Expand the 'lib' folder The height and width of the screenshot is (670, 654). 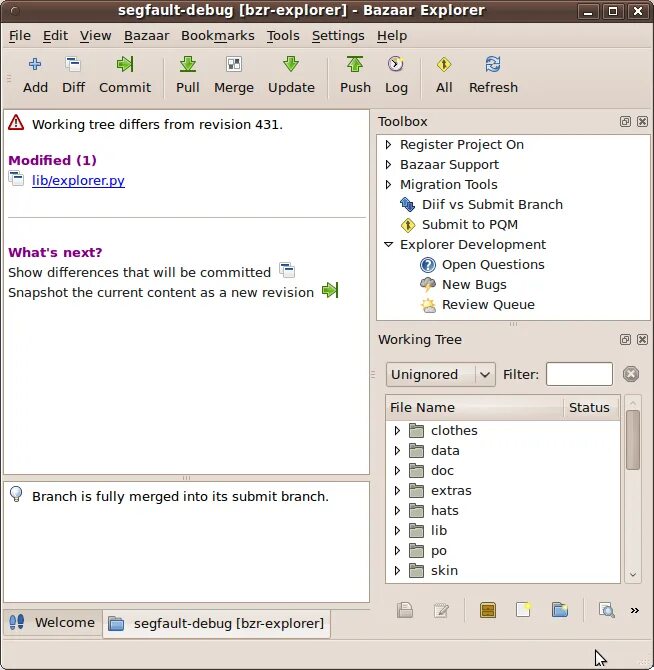[x=397, y=530]
